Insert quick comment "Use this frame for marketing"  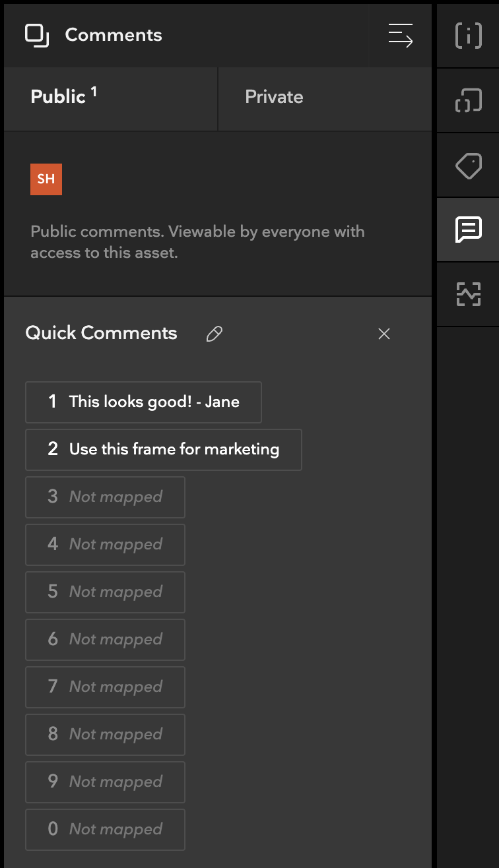(x=164, y=449)
